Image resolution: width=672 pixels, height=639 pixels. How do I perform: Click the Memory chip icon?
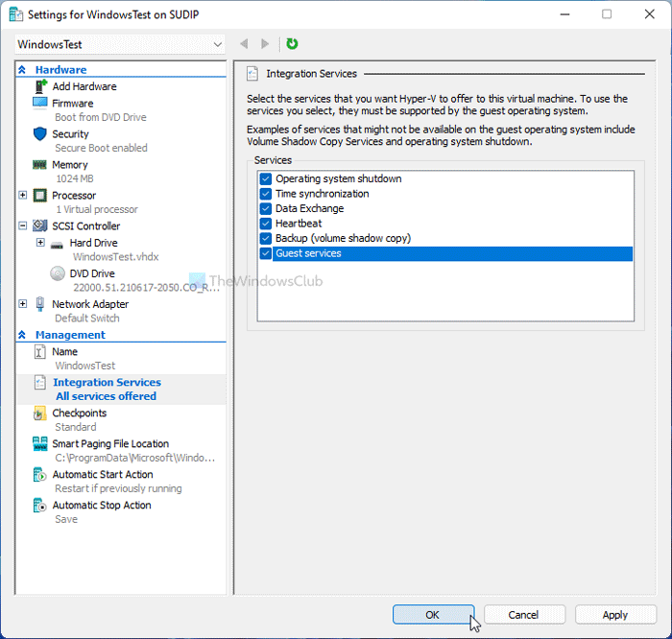[40, 164]
